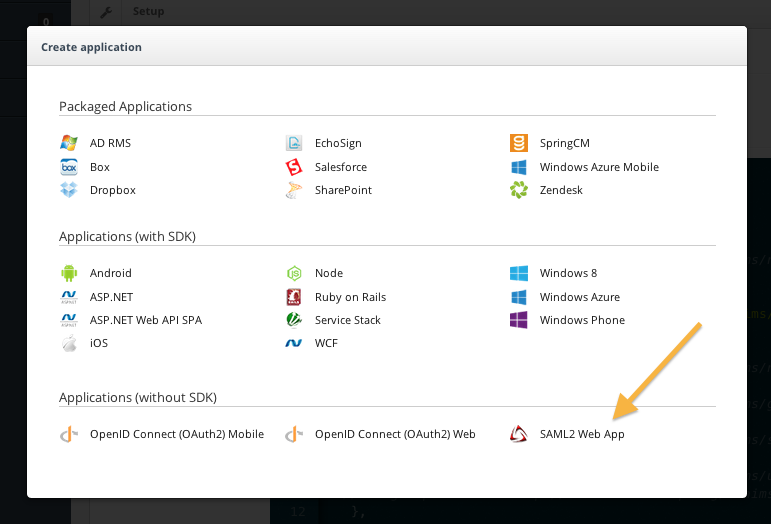Click the red SAML2 Web App icon
771x524 pixels.
click(519, 434)
